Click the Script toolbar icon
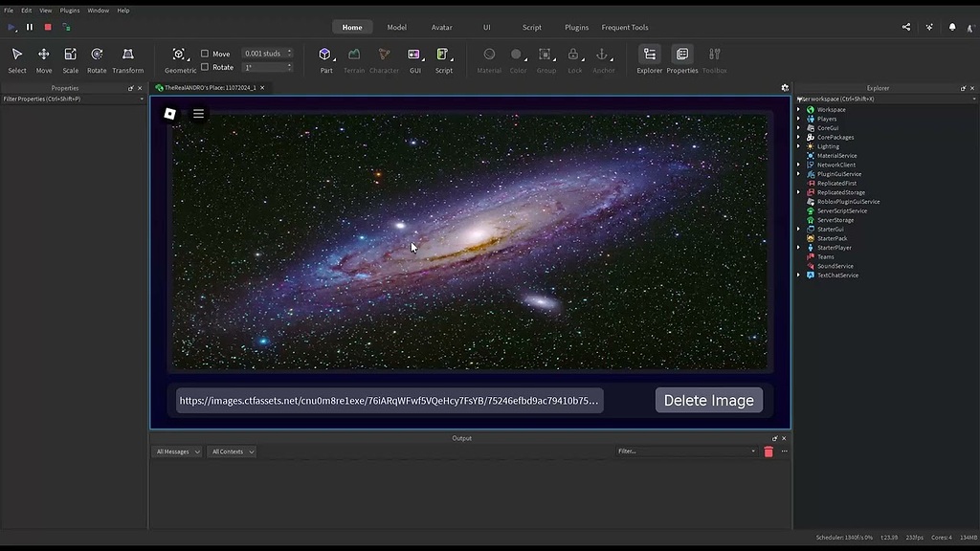Screen dimensions: 980x551 pos(444,60)
